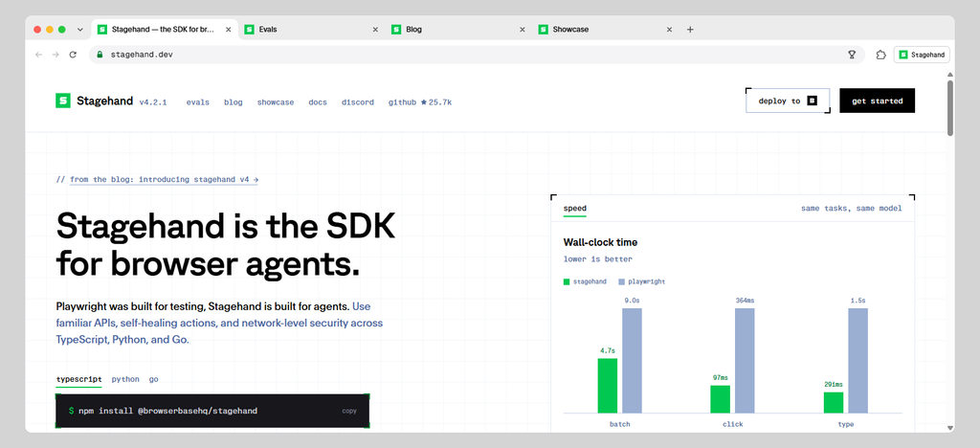This screenshot has width=980, height=448.
Task: Open the github 25.7k stars link
Action: pyautogui.click(x=419, y=102)
